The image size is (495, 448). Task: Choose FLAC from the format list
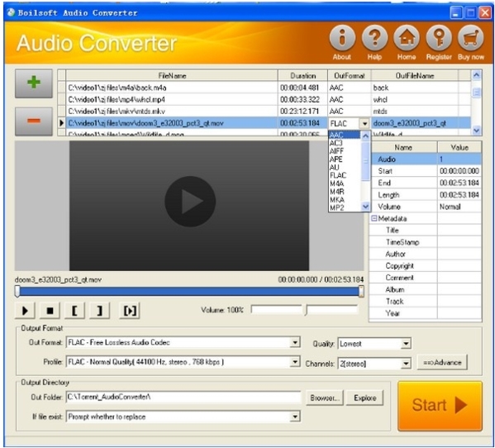coord(344,175)
